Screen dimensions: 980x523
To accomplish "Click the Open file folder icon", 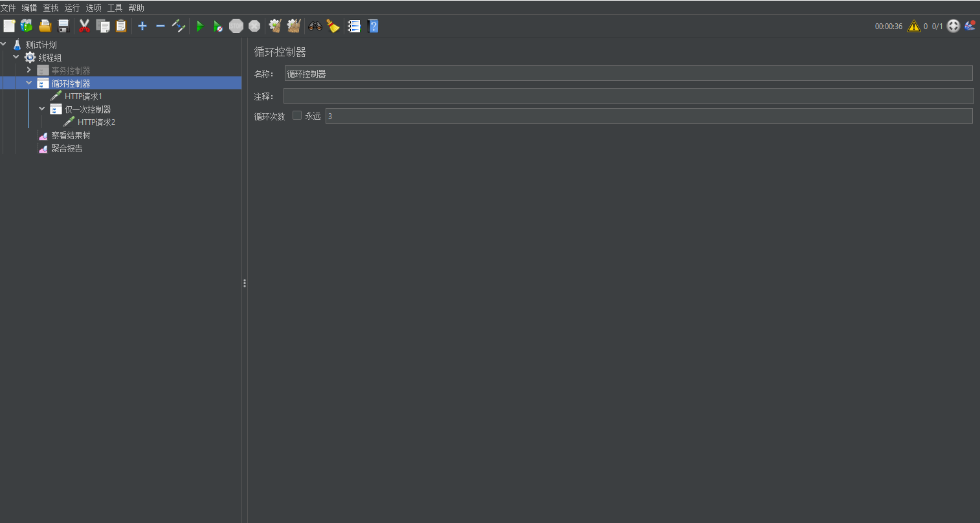I will [45, 26].
